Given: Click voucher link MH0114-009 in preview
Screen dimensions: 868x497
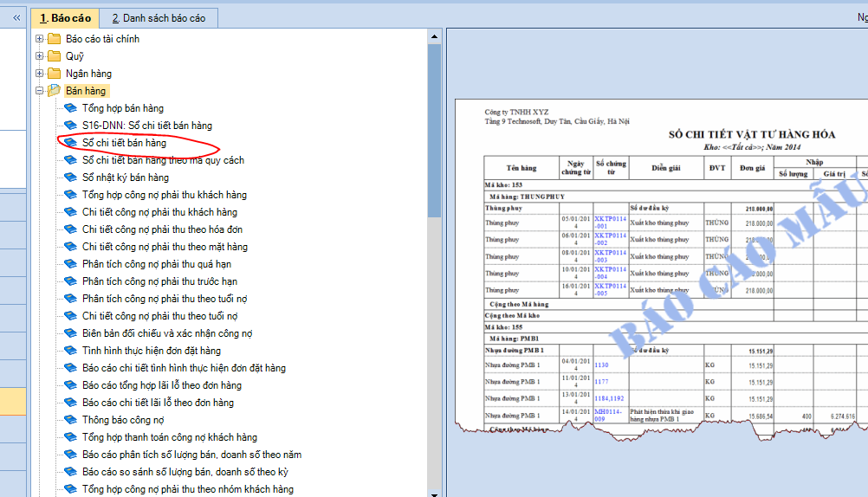Looking at the screenshot, I should (608, 416).
